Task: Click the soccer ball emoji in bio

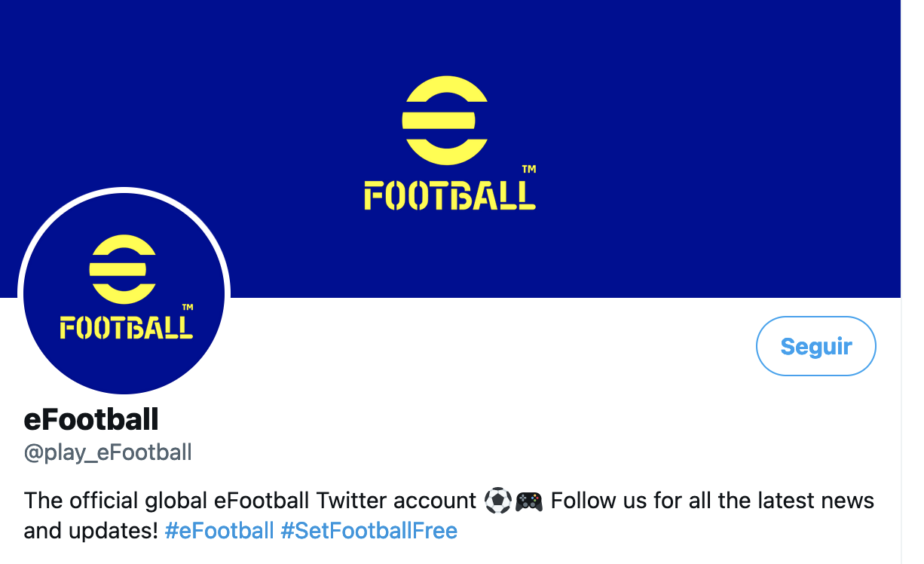Action: click(497, 501)
